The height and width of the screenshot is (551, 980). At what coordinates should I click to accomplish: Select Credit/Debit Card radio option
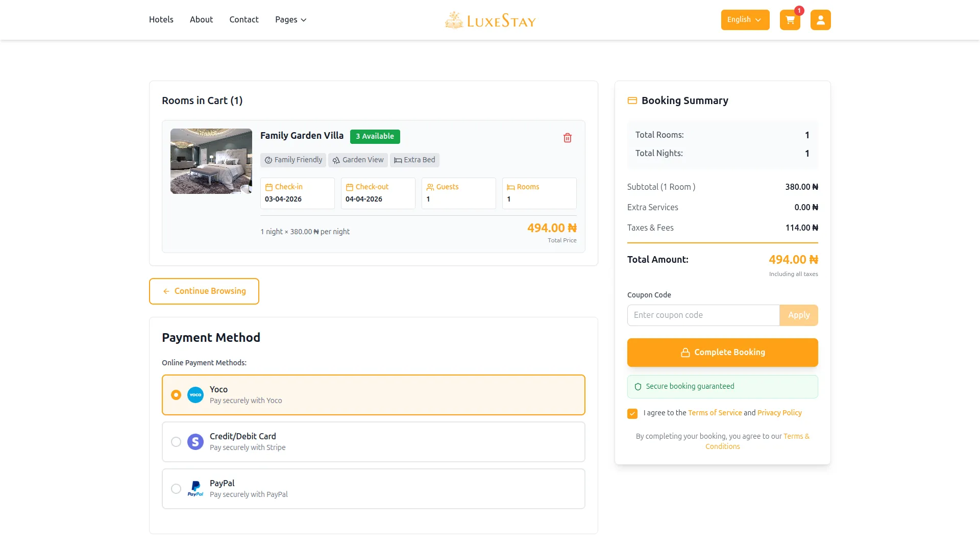[176, 442]
